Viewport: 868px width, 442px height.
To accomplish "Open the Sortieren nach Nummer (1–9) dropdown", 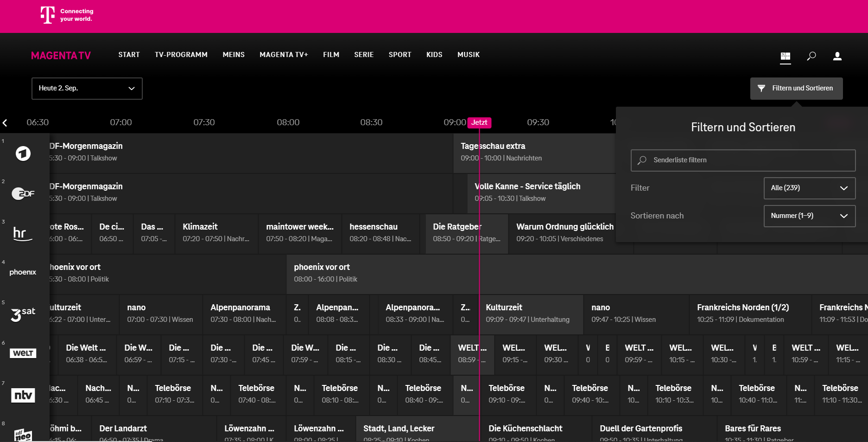I will (x=809, y=216).
